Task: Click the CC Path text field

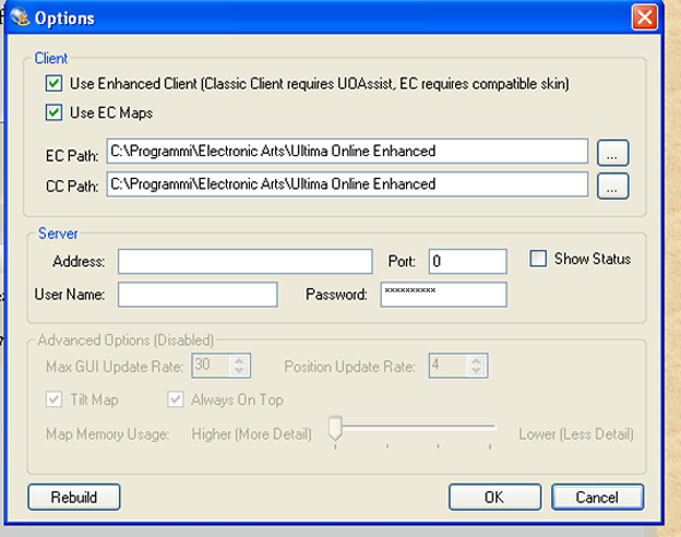Action: pos(347,184)
